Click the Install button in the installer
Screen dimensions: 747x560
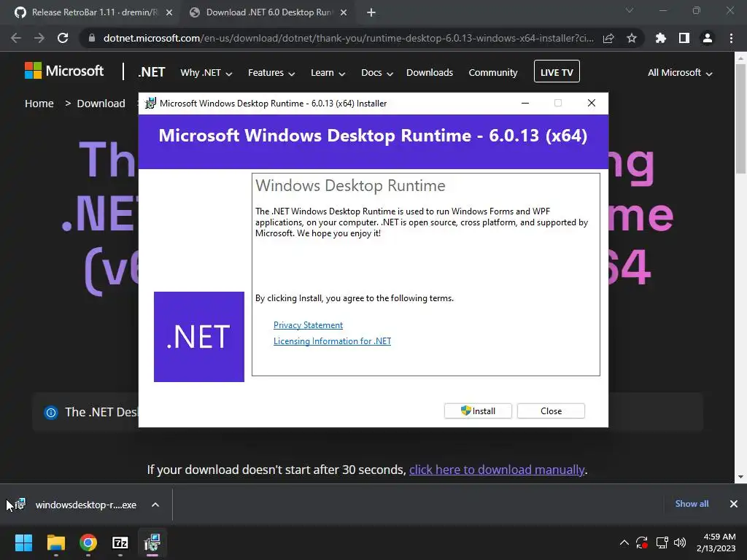pyautogui.click(x=478, y=411)
